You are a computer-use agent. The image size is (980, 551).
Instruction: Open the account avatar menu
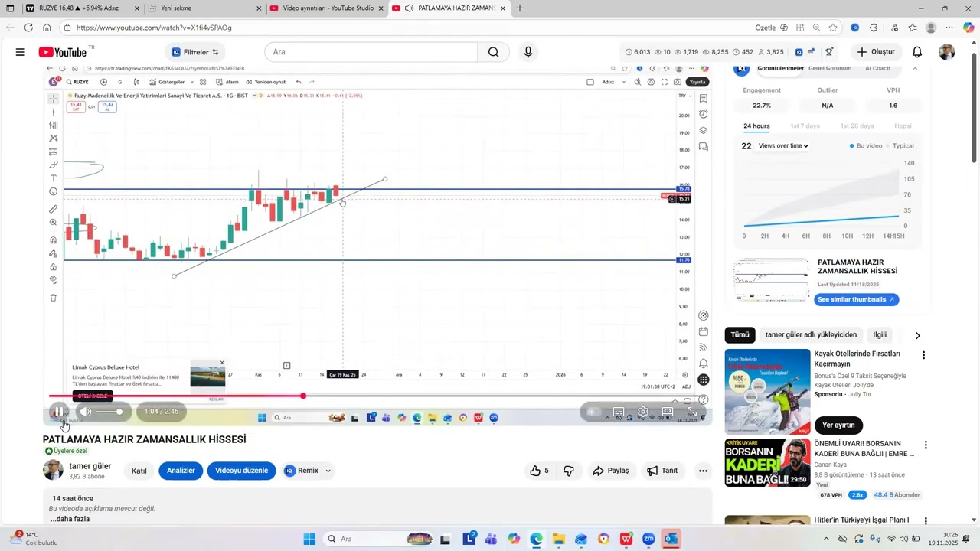click(947, 52)
